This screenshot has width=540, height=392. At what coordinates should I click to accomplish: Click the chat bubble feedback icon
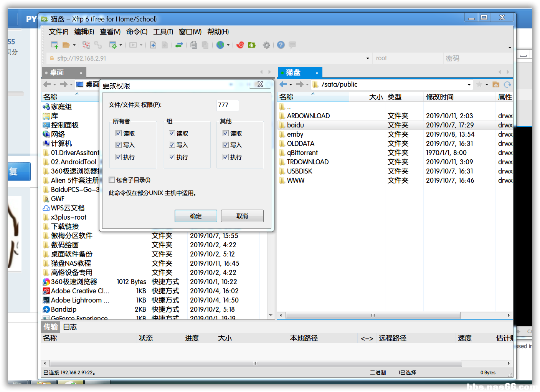tap(292, 45)
